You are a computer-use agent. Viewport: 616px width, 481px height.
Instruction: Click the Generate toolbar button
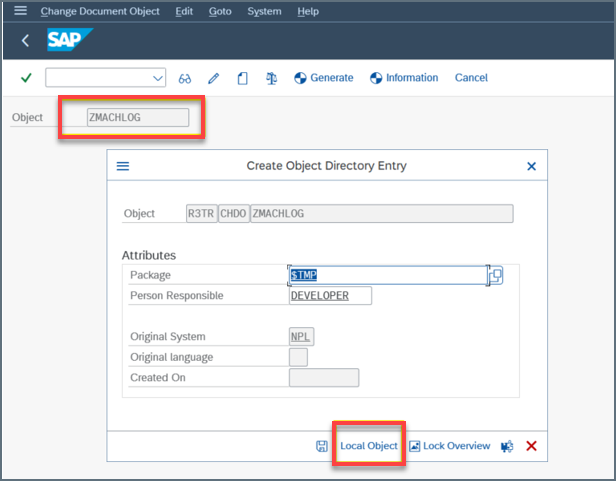tap(323, 78)
